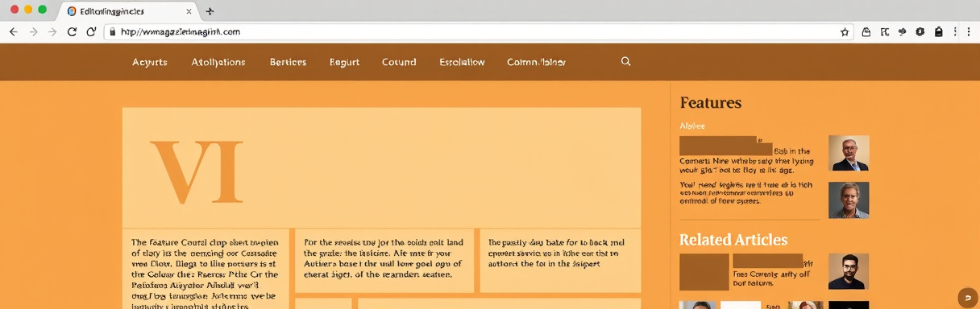Open the "Acyurts" navigation item
This screenshot has width=980, height=309.
pos(150,62)
